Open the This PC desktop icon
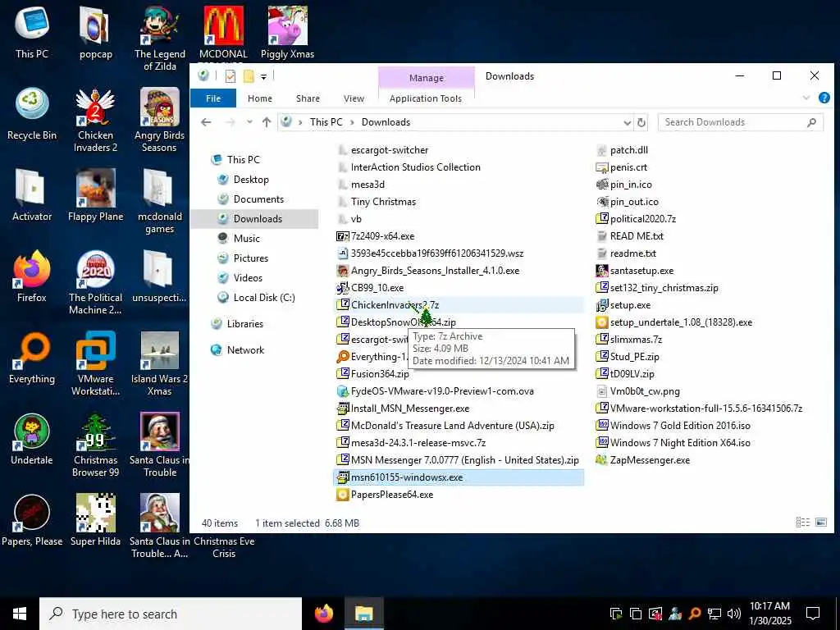Screen dimensions: 840x630 [32, 32]
